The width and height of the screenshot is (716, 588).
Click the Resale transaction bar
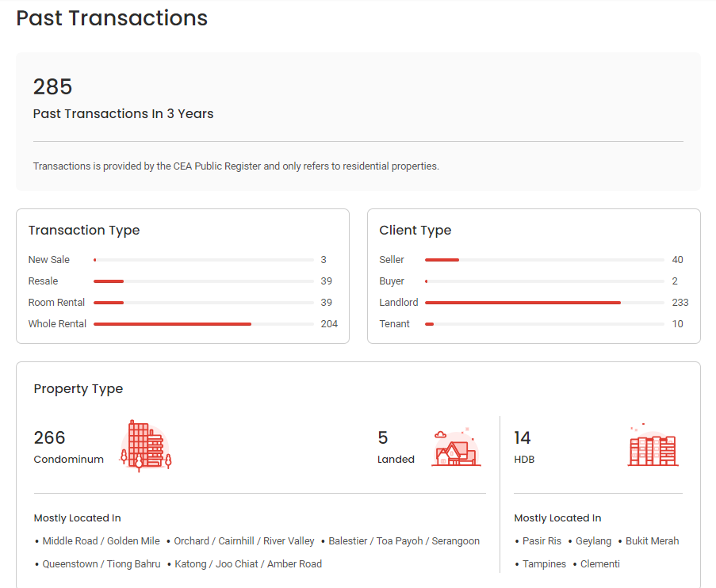[204, 281]
